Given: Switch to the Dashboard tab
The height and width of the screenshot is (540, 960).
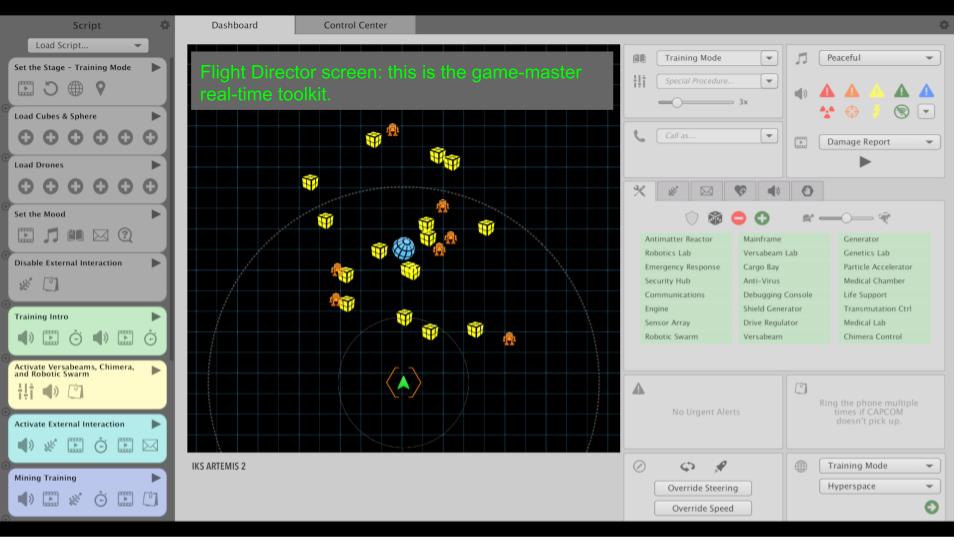Looking at the screenshot, I should 234,26.
